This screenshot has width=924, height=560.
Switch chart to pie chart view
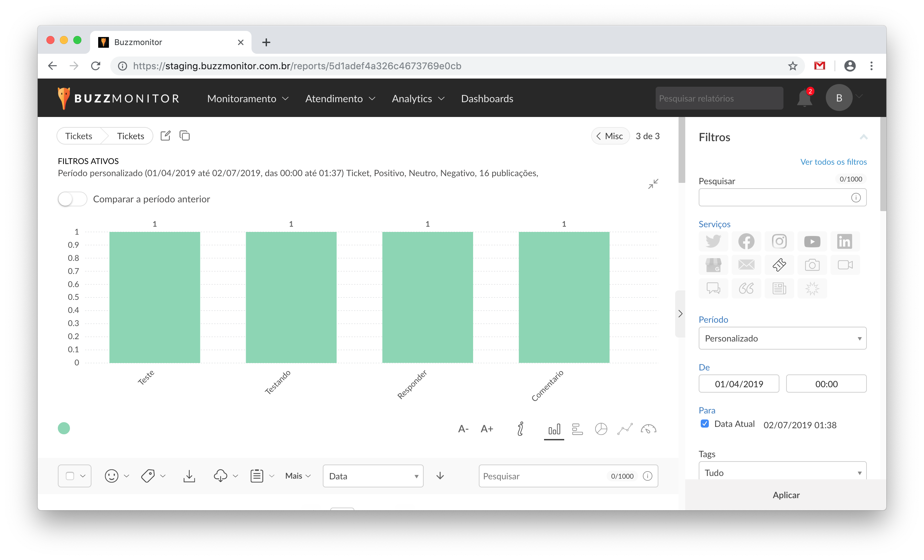pyautogui.click(x=601, y=429)
